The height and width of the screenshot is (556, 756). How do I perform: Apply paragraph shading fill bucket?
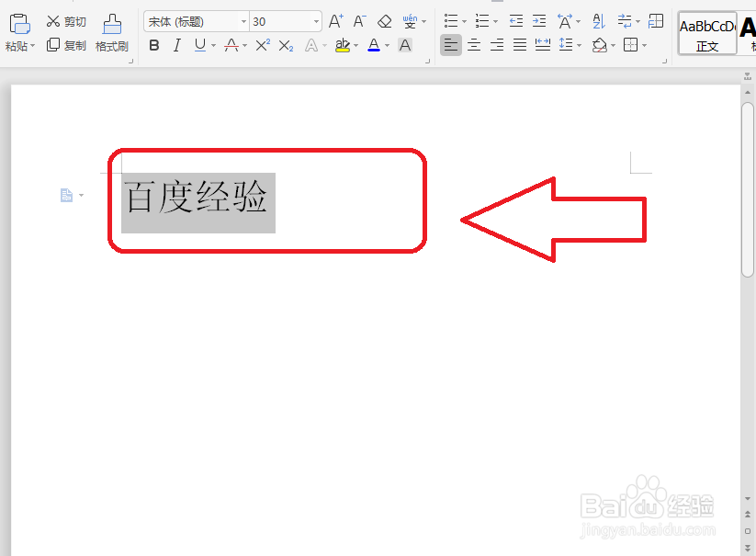click(x=599, y=45)
